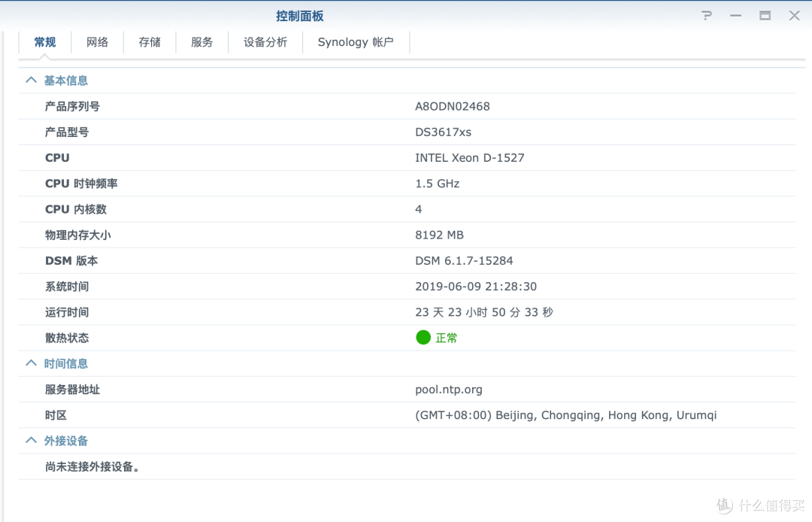Viewport: 812px width, 522px height.
Task: Click the 时间信息 section heading
Action: click(x=65, y=363)
